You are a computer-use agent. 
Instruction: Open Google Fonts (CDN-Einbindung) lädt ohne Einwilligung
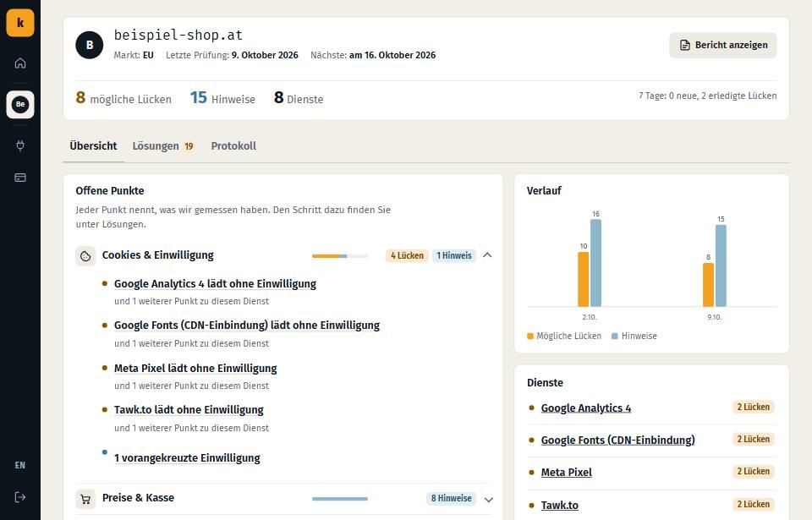click(x=247, y=326)
